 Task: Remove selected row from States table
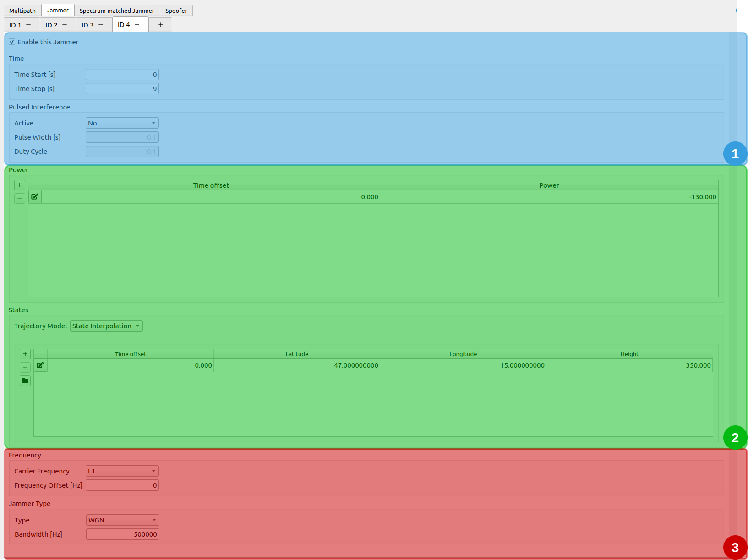25,367
